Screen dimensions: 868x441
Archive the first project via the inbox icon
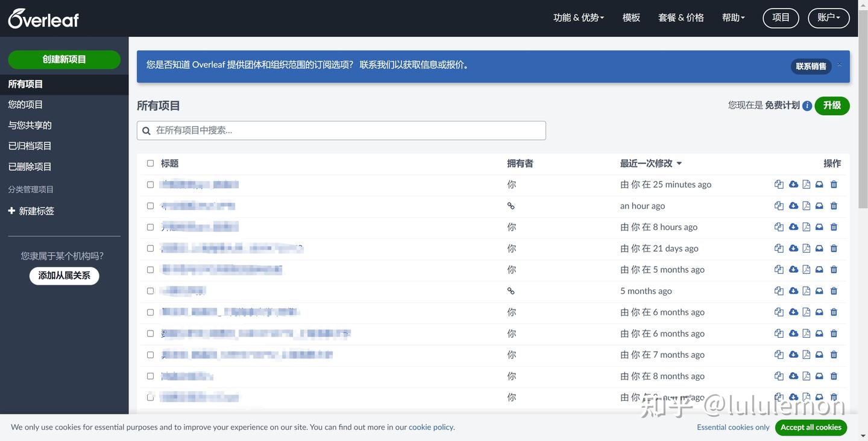(819, 184)
